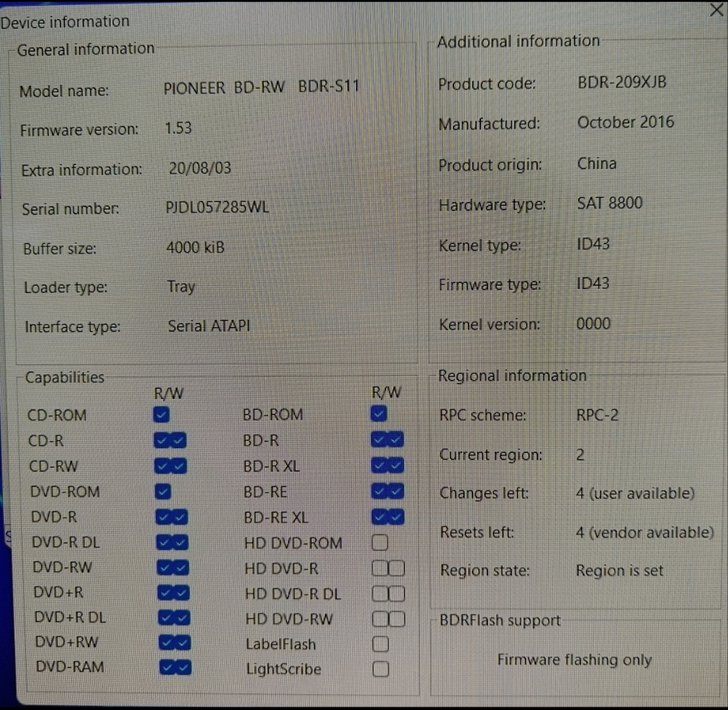
Task: Toggle the BD-RE write checkbox
Action: 396,491
